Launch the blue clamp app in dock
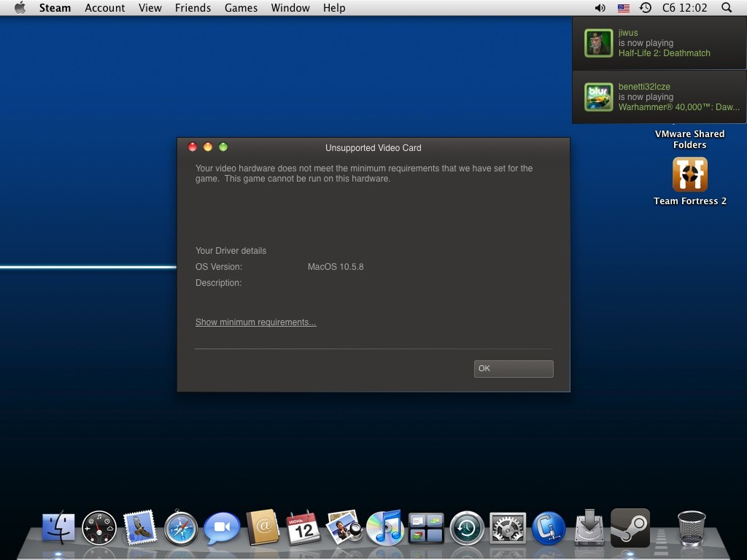The width and height of the screenshot is (747, 560). tap(549, 528)
